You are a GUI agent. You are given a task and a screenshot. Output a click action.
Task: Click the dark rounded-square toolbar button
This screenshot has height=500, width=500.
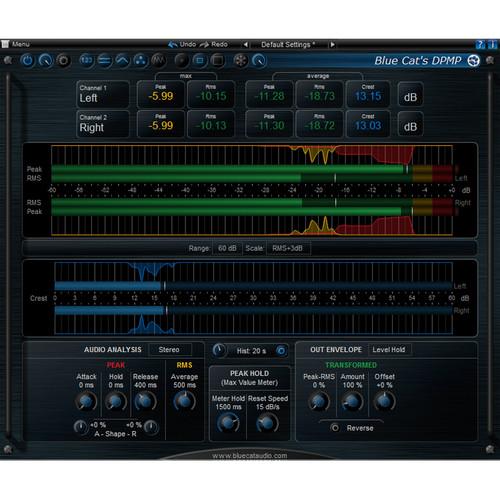point(218,61)
